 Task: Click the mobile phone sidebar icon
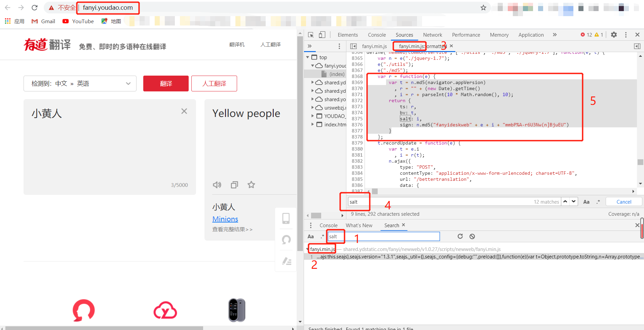pos(286,218)
